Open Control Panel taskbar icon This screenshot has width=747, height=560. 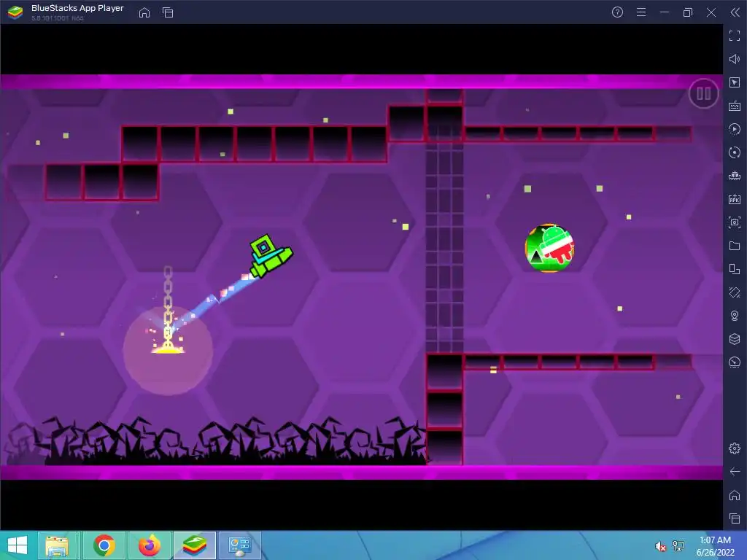click(239, 545)
